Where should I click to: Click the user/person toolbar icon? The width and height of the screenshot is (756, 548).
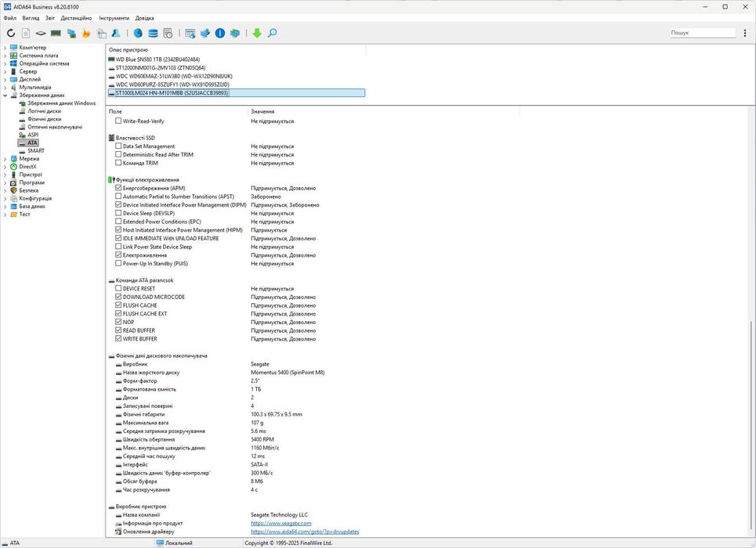tap(116, 33)
